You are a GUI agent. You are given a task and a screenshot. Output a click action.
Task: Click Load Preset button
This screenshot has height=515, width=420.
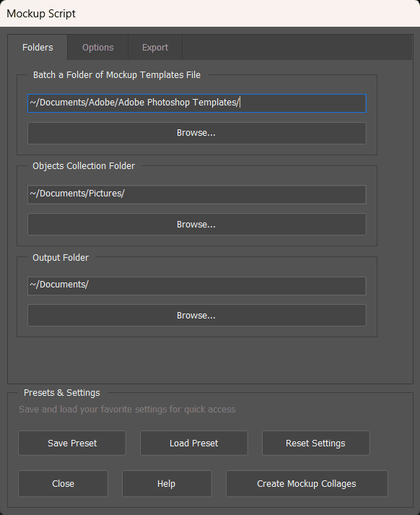pyautogui.click(x=194, y=443)
